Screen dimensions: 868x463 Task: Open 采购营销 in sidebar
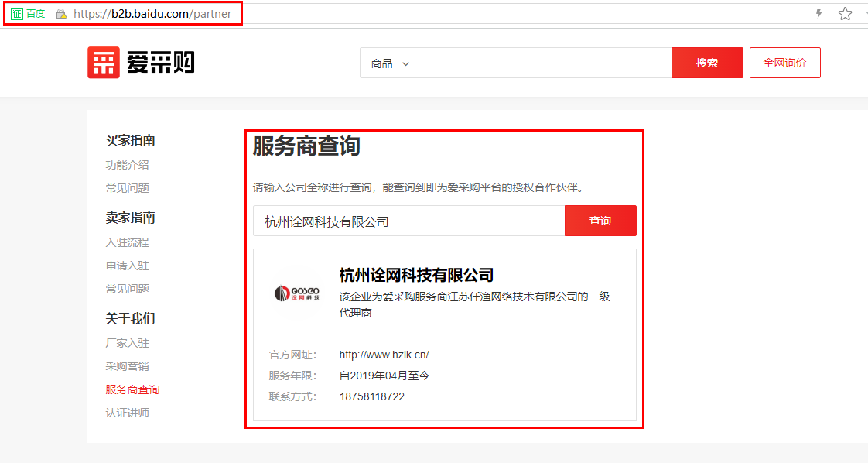point(128,367)
